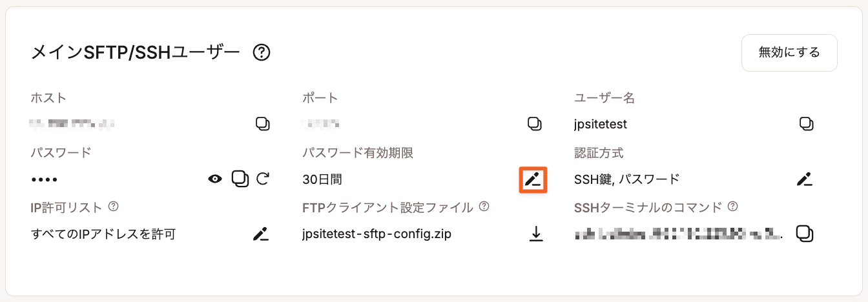The image size is (868, 302).
Task: Show help for SSHターミナルのコマンド
Action: [x=732, y=207]
